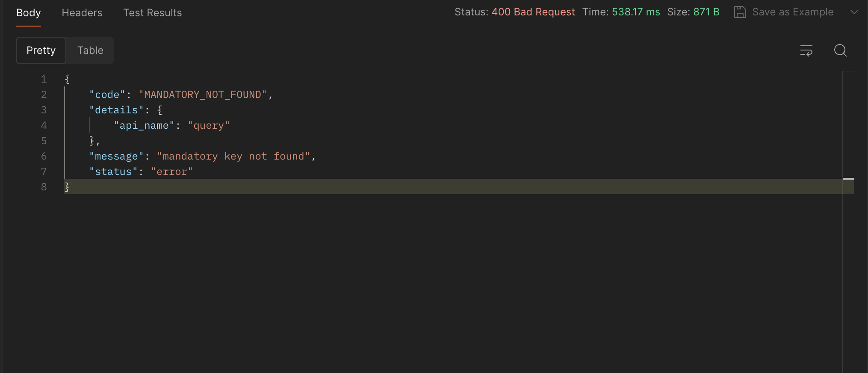
Task: Click the 400 Bad Request status
Action: coord(533,12)
